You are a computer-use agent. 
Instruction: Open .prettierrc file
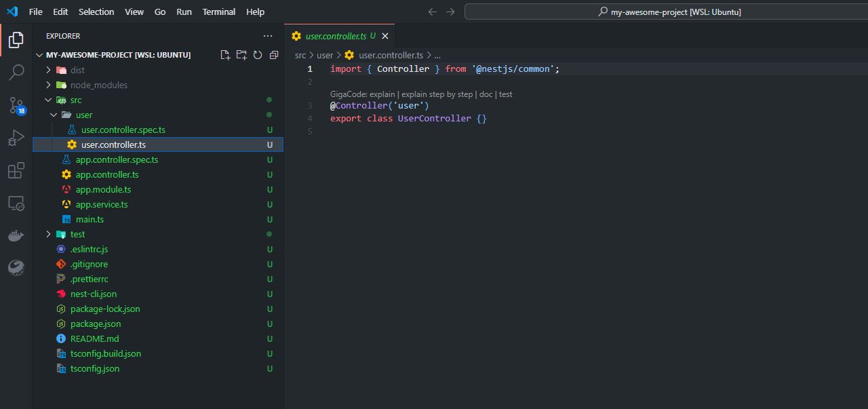[x=158, y=279]
